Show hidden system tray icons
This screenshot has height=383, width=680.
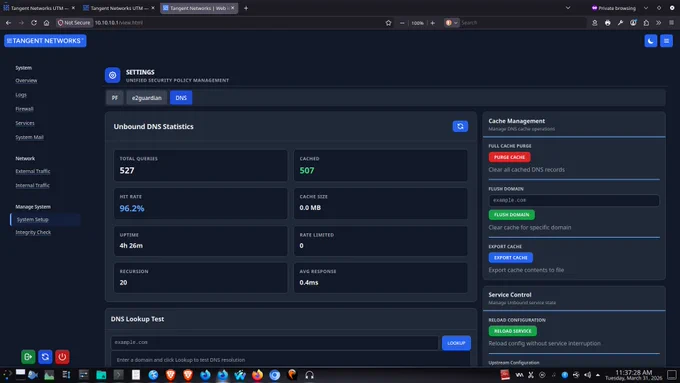[598, 375]
